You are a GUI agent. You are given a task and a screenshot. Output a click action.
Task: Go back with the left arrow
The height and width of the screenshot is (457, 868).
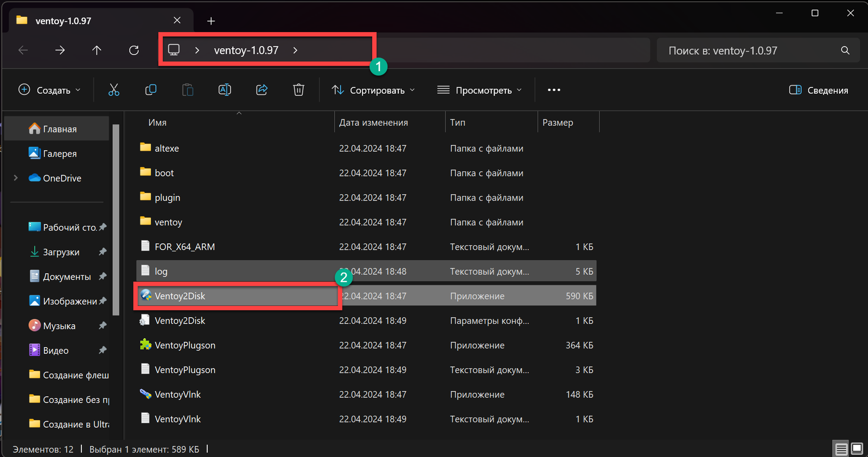point(23,50)
